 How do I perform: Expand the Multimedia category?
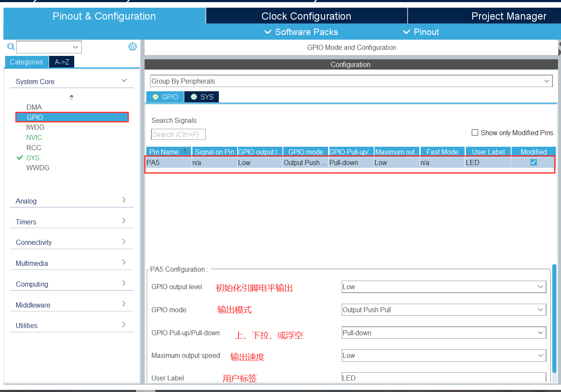click(x=72, y=263)
